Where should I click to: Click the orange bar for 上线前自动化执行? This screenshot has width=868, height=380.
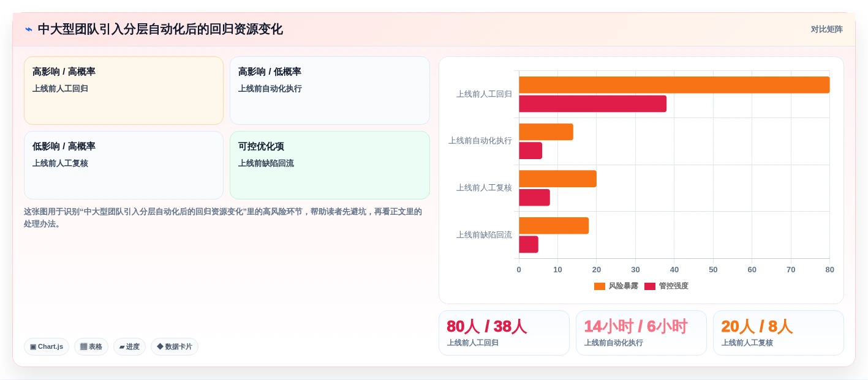pos(546,132)
